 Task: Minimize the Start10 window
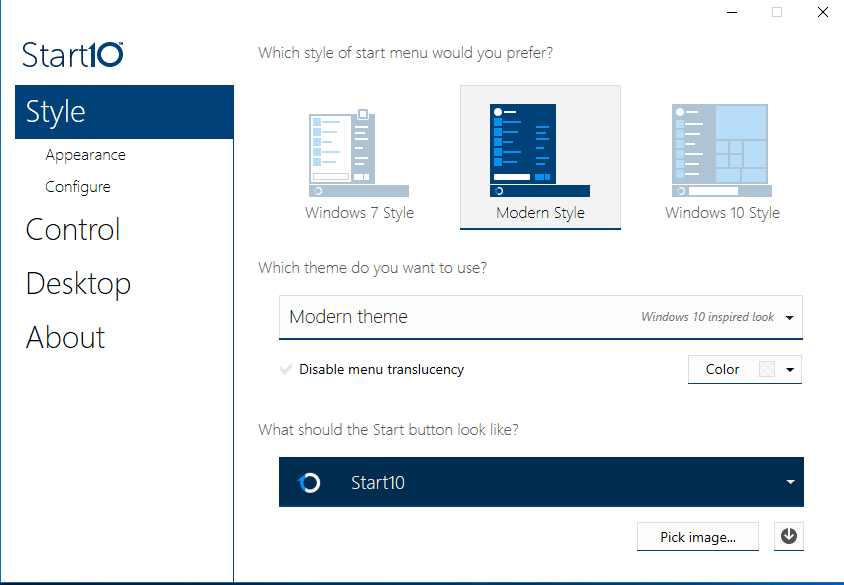click(731, 12)
